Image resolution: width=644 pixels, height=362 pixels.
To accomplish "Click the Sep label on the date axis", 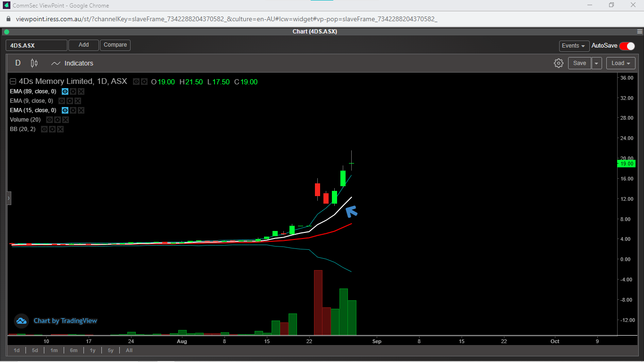I will click(x=377, y=341).
